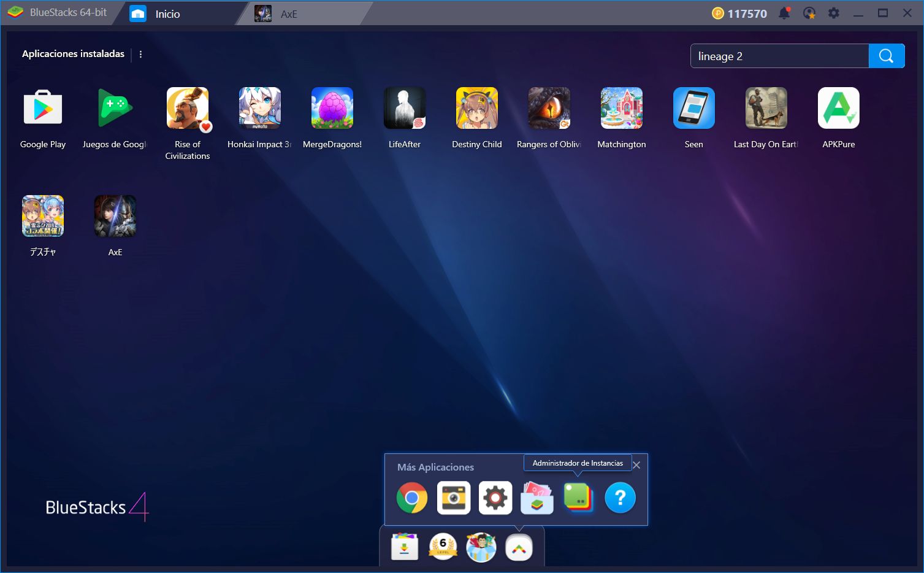Open Destiny Child game
Image resolution: width=924 pixels, height=573 pixels.
[x=477, y=108]
